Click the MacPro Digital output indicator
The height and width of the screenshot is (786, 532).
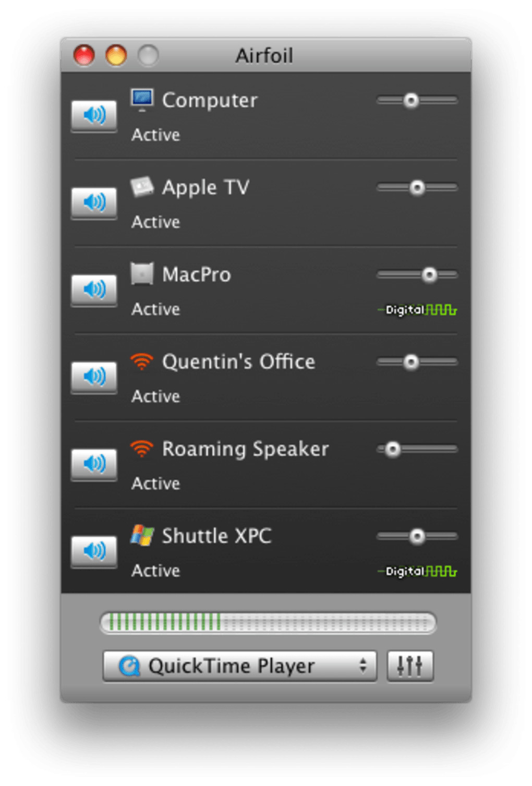417,310
